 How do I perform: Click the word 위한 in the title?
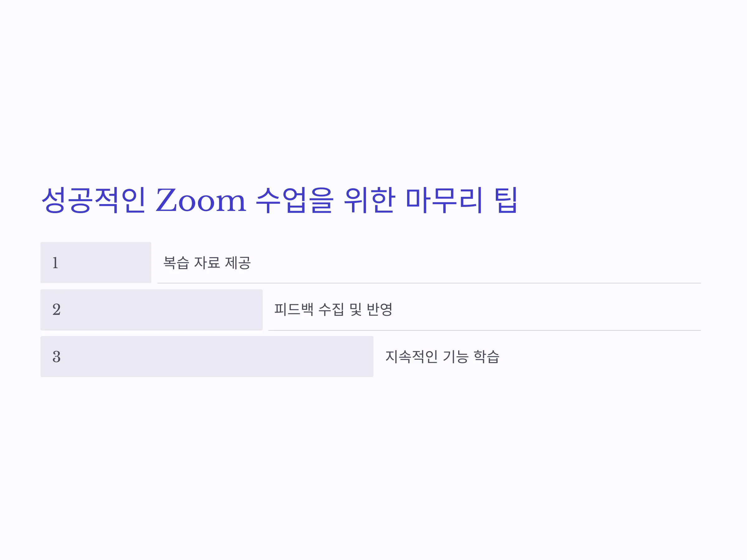pyautogui.click(x=369, y=200)
